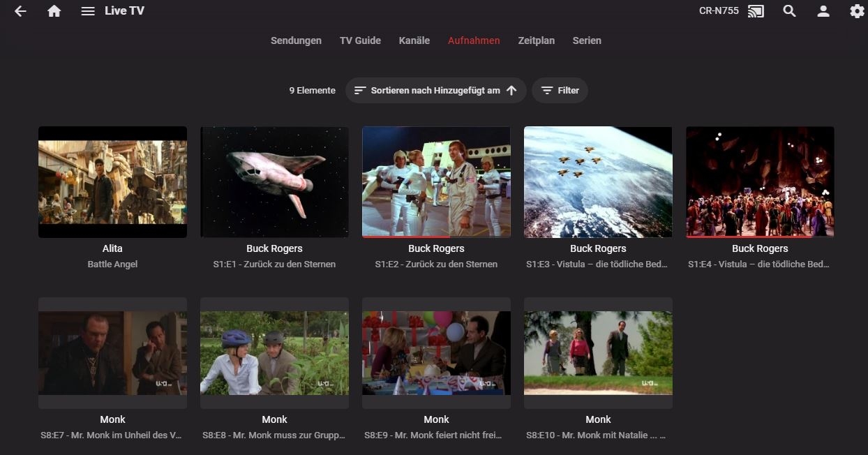Switch to the Zeitplan tab
This screenshot has height=455, width=868.
pos(537,40)
